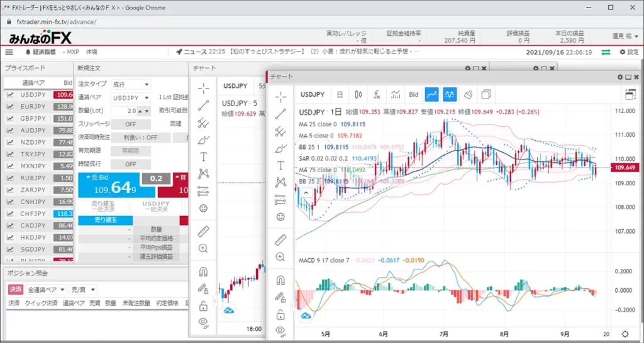Open gear settings in front chart title bar
The image size is (644, 343).
coord(621,77)
